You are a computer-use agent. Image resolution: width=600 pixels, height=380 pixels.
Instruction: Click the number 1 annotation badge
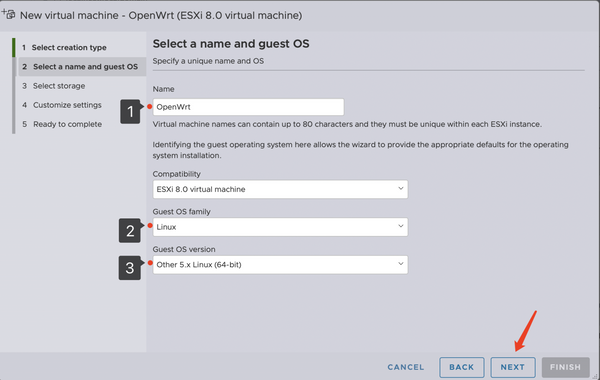[x=130, y=111]
